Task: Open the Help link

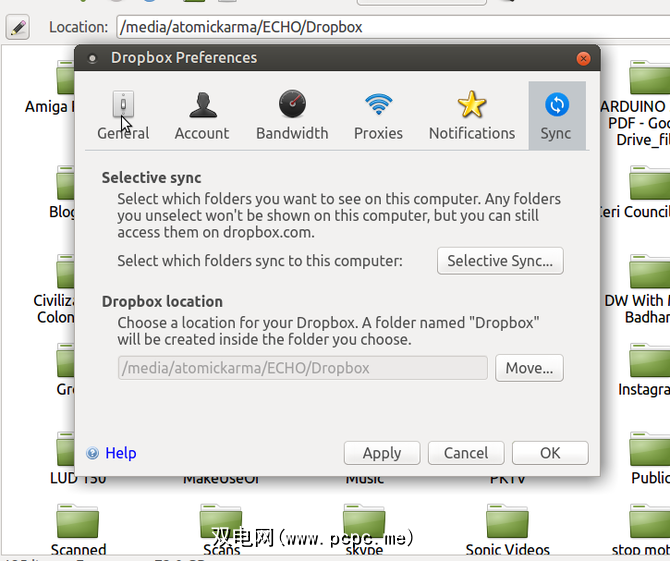Action: [x=120, y=453]
